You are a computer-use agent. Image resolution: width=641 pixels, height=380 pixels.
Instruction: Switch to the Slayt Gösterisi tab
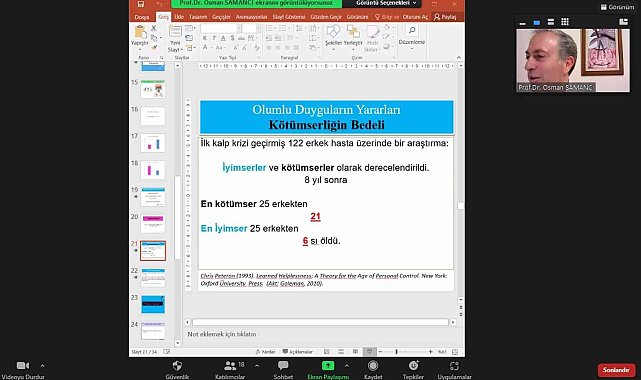tap(289, 17)
